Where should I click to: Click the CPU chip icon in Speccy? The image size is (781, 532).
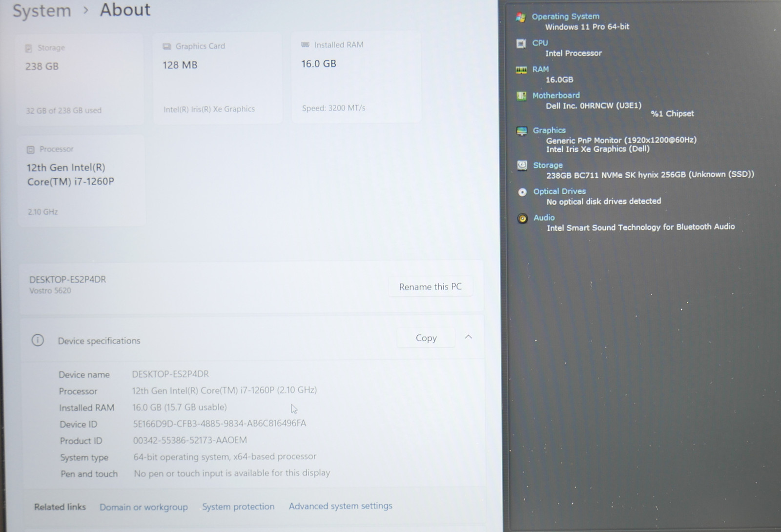coord(521,43)
